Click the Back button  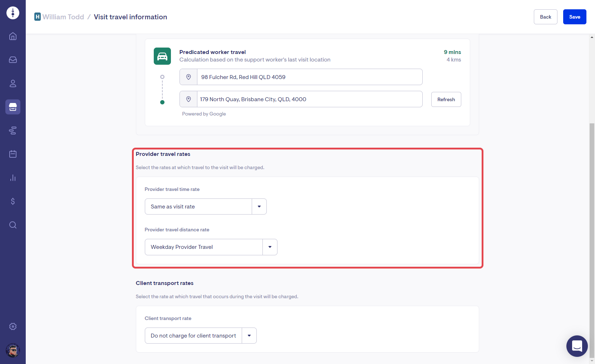[x=545, y=17]
